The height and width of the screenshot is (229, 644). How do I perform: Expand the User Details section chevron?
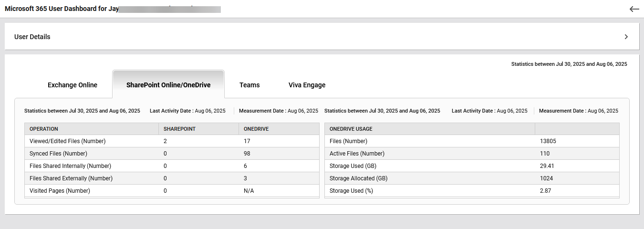[626, 37]
